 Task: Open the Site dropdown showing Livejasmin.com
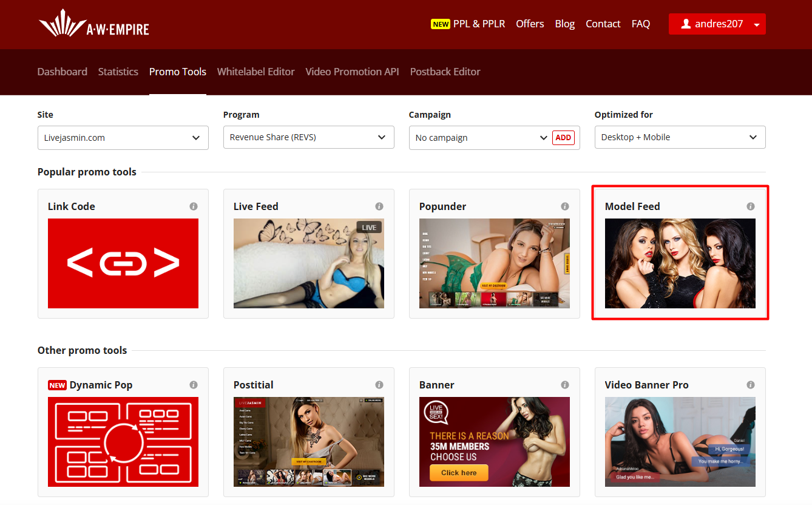tap(123, 138)
